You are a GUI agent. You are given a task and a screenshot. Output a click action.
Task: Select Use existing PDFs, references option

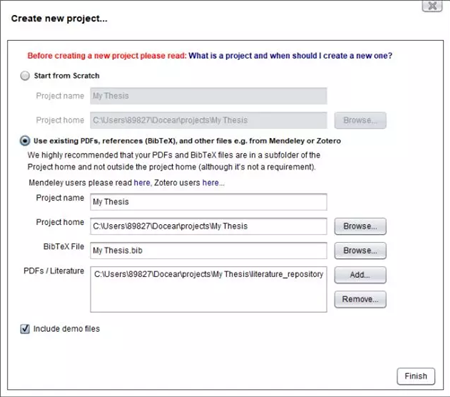(25, 141)
